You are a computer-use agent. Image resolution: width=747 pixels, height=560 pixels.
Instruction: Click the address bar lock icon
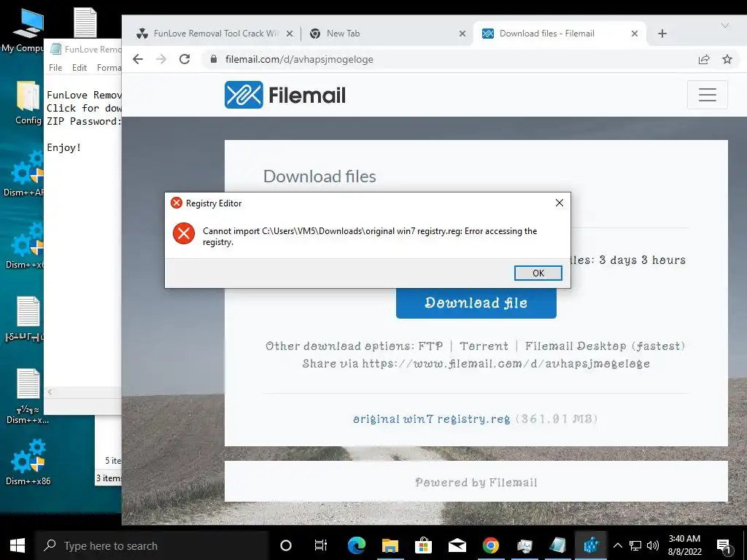(214, 59)
